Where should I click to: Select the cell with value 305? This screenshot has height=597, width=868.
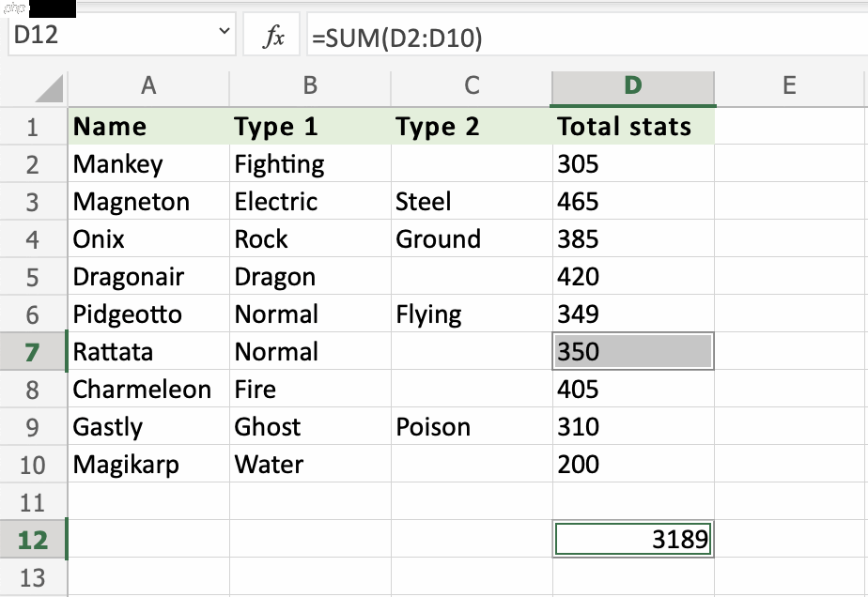[633, 164]
